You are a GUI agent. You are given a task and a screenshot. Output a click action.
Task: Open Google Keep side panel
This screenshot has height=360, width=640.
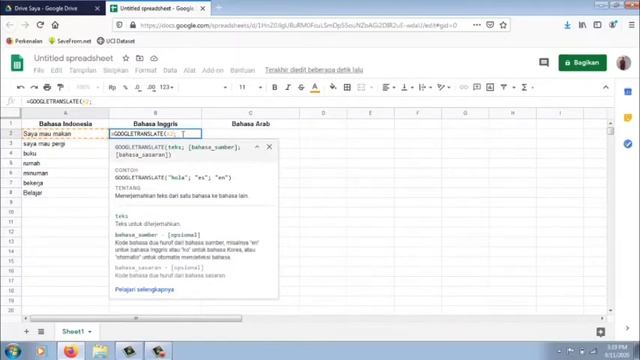[628, 118]
